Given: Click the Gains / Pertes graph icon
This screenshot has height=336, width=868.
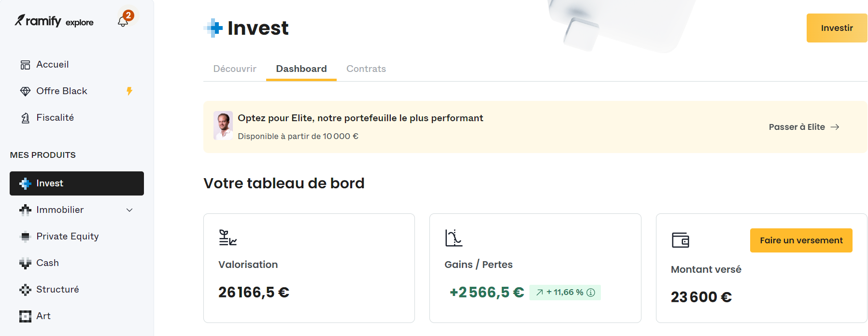Looking at the screenshot, I should coord(454,238).
